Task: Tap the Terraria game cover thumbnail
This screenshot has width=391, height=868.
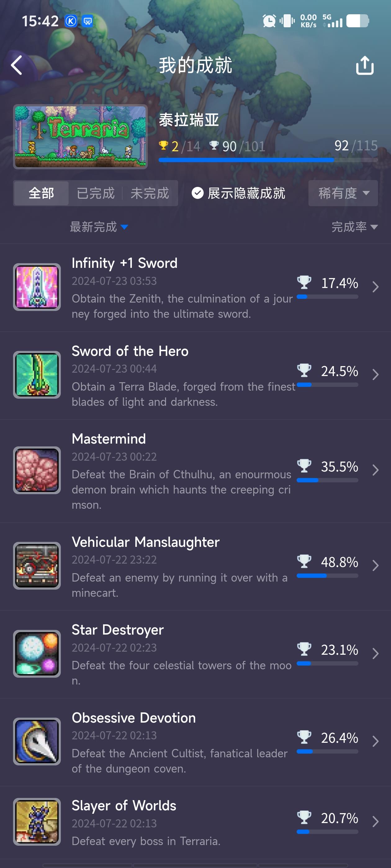Action: (x=80, y=136)
